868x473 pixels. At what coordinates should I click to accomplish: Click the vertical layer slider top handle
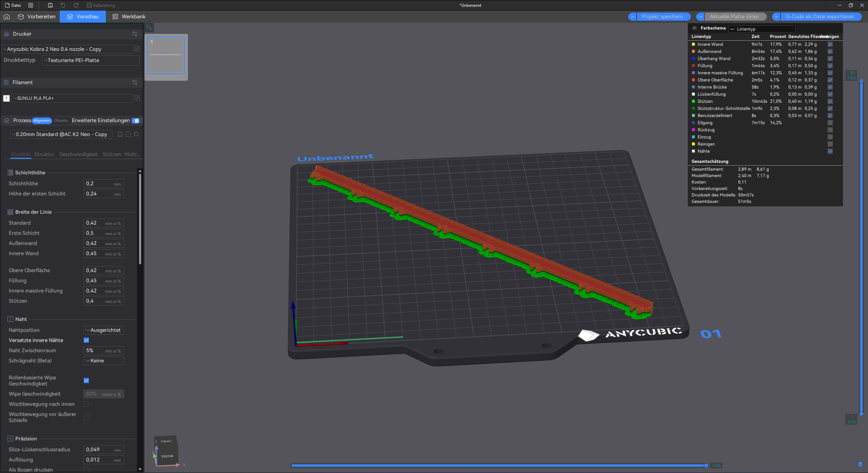point(861,81)
